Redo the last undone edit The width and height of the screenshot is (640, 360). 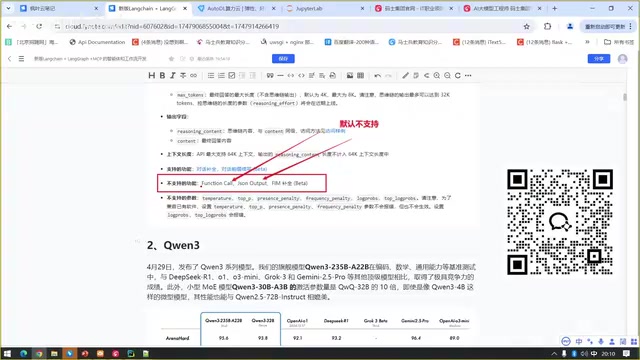point(388,76)
